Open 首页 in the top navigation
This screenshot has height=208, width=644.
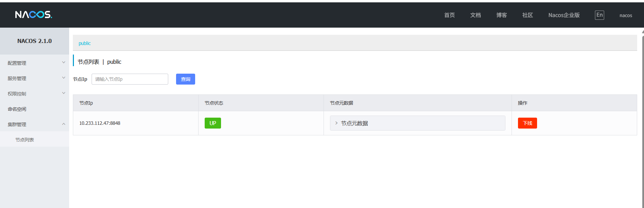point(449,15)
